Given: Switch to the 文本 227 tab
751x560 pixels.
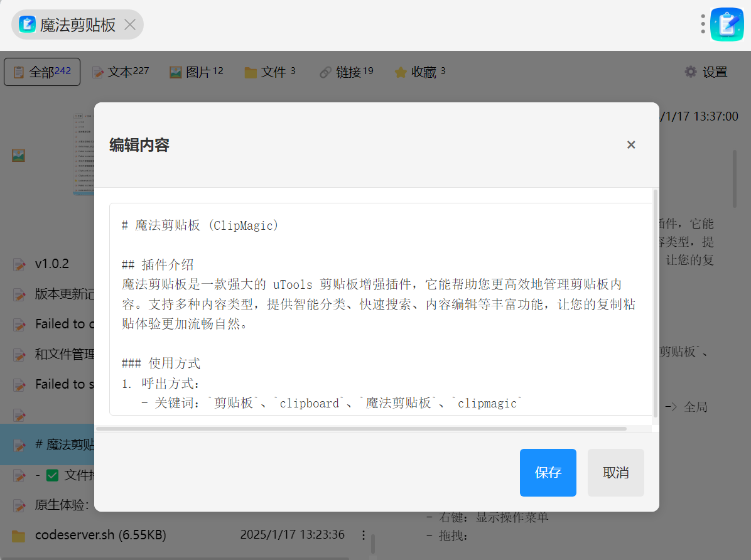Looking at the screenshot, I should [121, 72].
